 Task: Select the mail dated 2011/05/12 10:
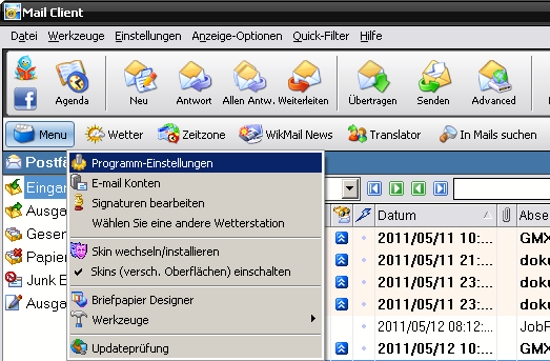click(435, 348)
